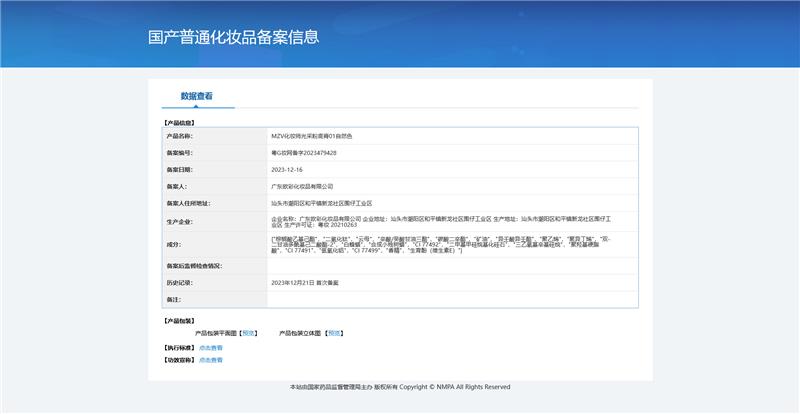Click the 产品包装立体图 label
Image resolution: width=800 pixels, height=414 pixels.
tap(301, 333)
